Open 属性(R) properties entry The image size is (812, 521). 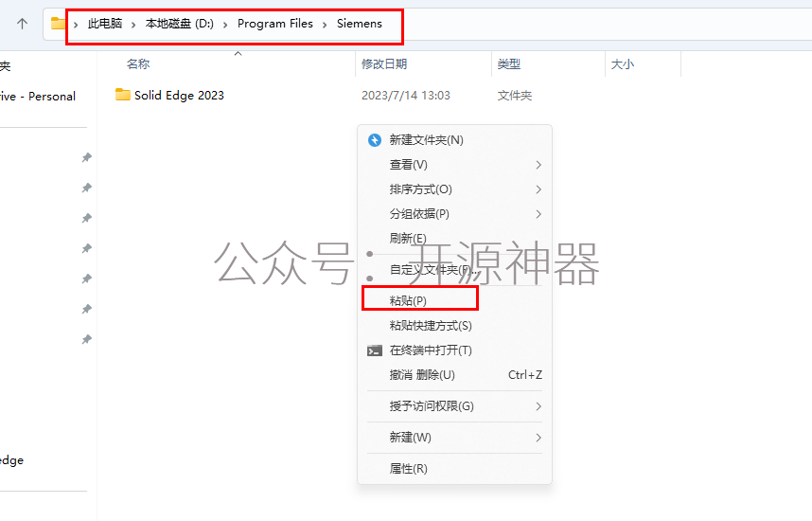pos(409,469)
